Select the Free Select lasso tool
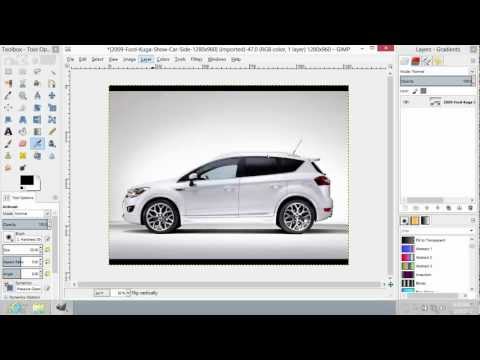The height and width of the screenshot is (360, 480). [37, 72]
